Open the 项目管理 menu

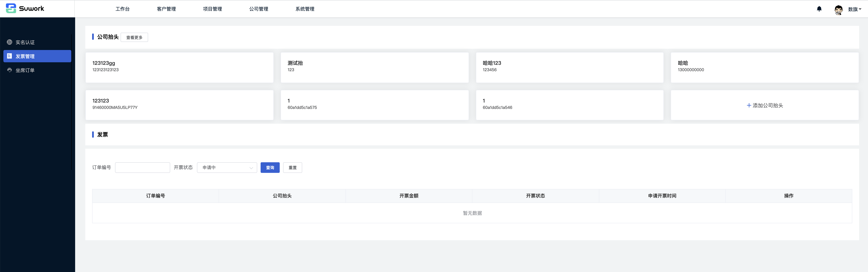(x=212, y=9)
